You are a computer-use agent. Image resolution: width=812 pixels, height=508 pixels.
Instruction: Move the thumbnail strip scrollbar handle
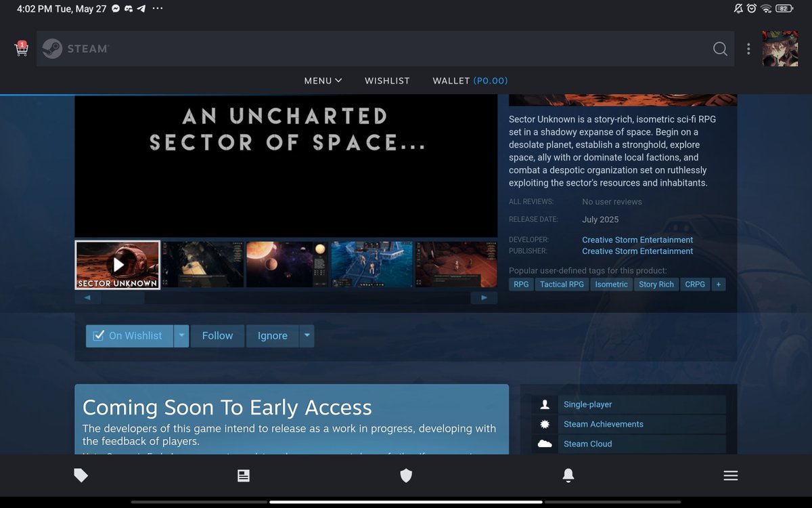click(x=123, y=298)
